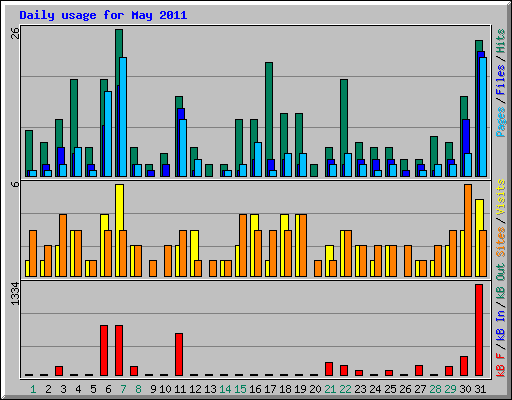Image resolution: width=512 pixels, height=400 pixels.
Task: Click day label 24 on the x-axis
Action: 375,389
